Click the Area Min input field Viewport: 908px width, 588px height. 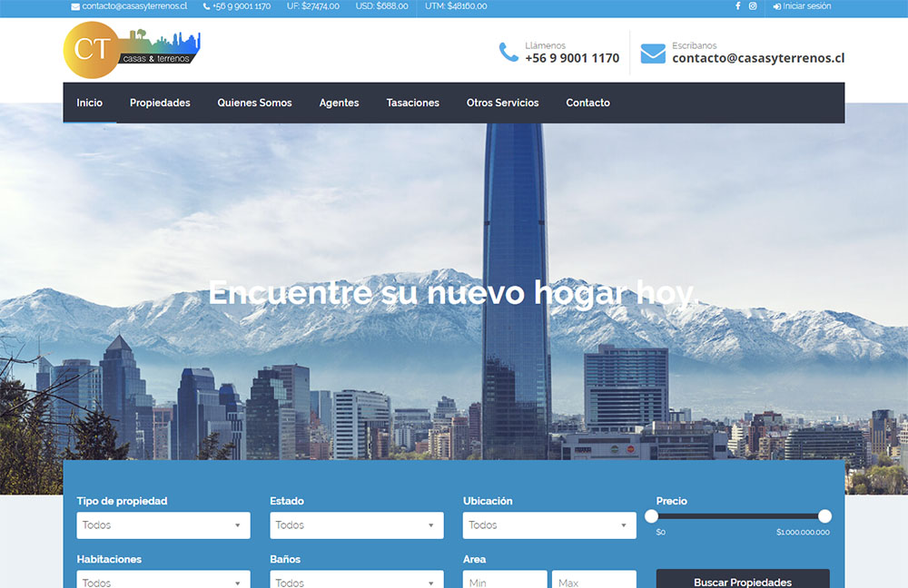tap(505, 581)
